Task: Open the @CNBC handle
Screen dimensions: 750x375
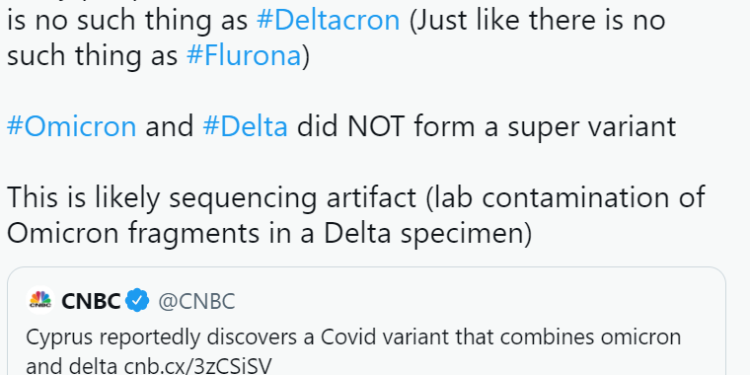Action: pyautogui.click(x=197, y=301)
